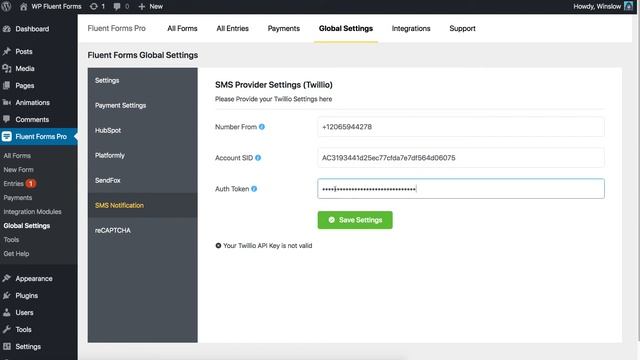Click the Fluent Forms Pro sidebar icon
This screenshot has height=360, width=640.
7,136
